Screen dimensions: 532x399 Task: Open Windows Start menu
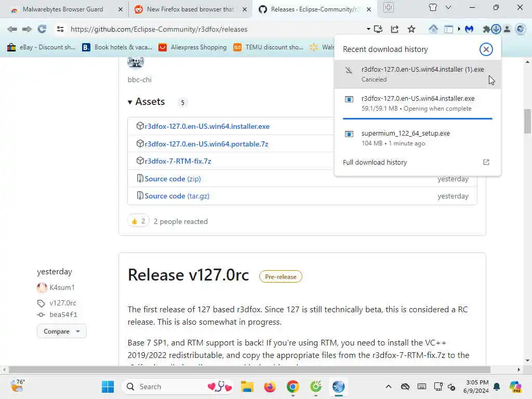click(108, 387)
